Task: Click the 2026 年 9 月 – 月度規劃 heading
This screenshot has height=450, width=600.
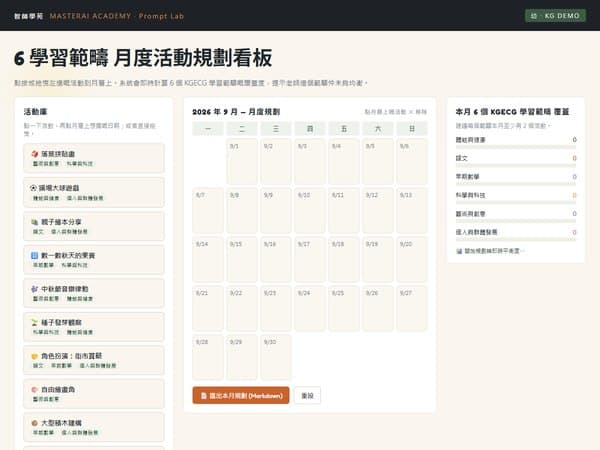Action: 236,112
